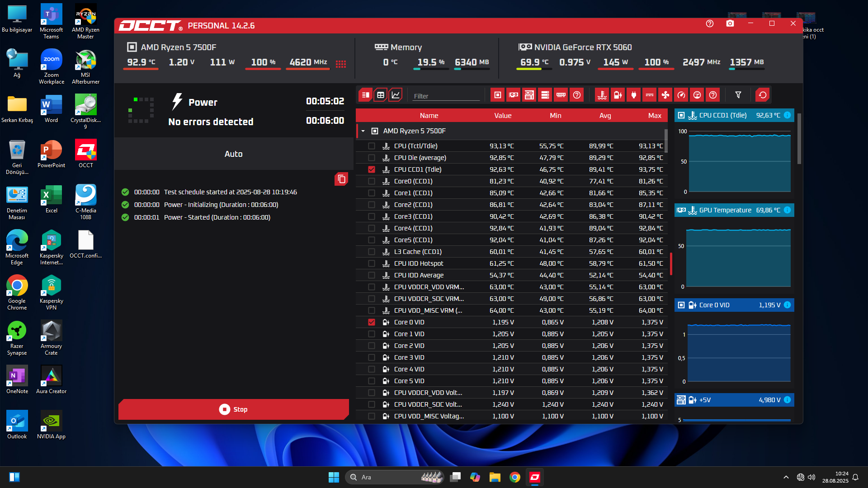Open info for Core 0 VID graph
The image size is (868, 488).
tap(788, 305)
